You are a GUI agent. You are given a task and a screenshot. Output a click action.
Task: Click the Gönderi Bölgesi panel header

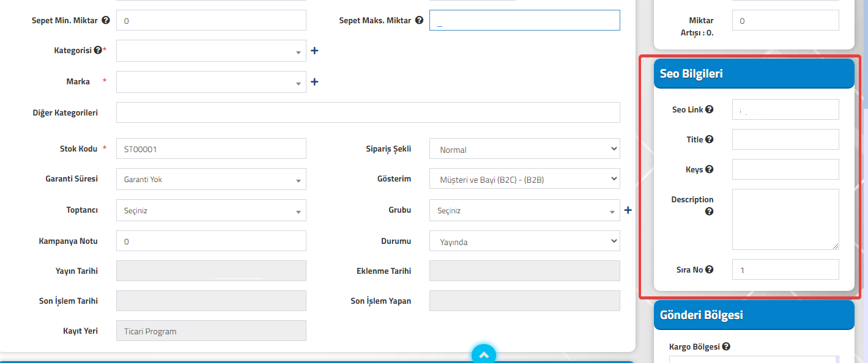pos(754,315)
